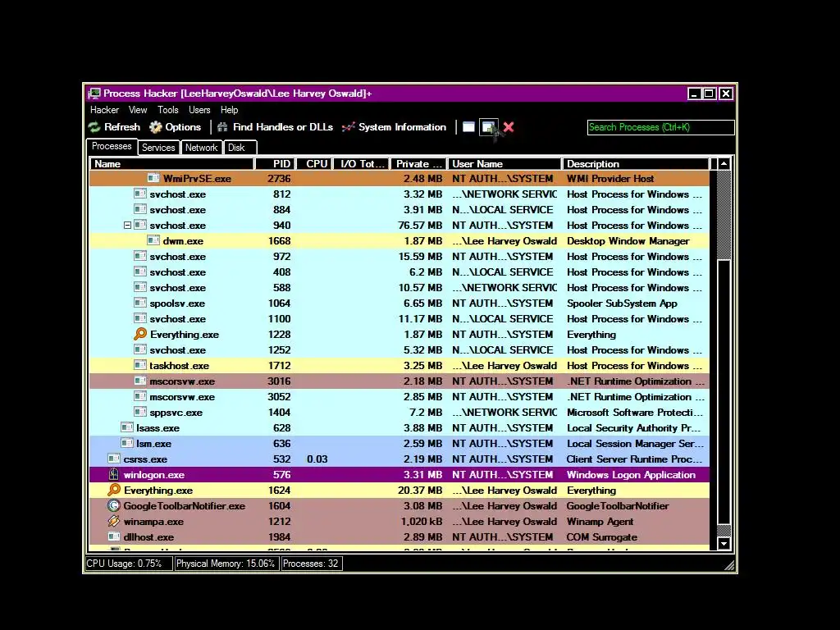Click Windows Logon Application description text

pyautogui.click(x=631, y=475)
